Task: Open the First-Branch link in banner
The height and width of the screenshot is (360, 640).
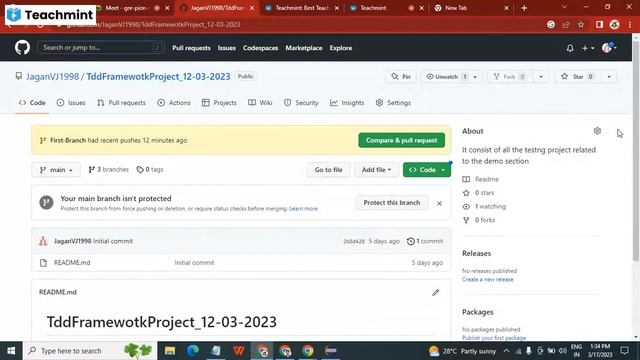Action: 68,140
